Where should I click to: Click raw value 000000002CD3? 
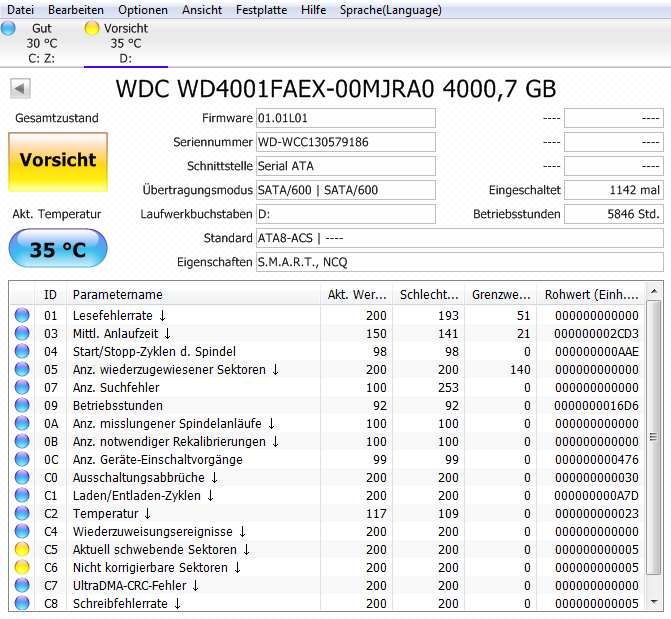coord(596,333)
